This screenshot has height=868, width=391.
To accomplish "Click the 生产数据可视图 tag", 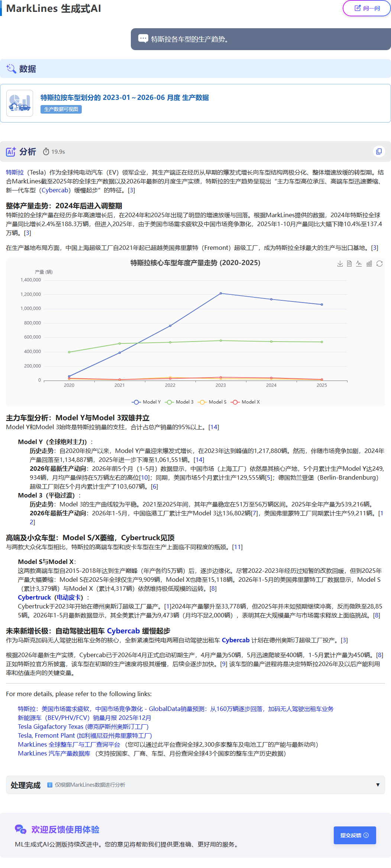I will tap(61, 109).
